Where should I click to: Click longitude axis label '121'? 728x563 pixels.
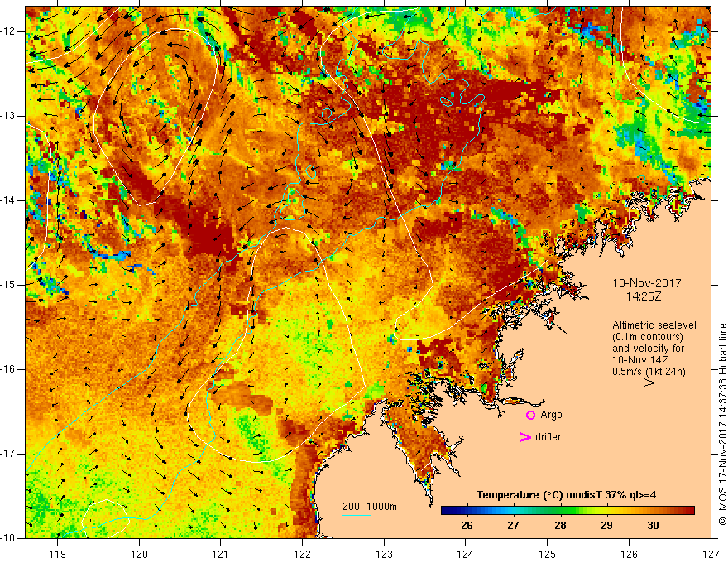point(220,554)
